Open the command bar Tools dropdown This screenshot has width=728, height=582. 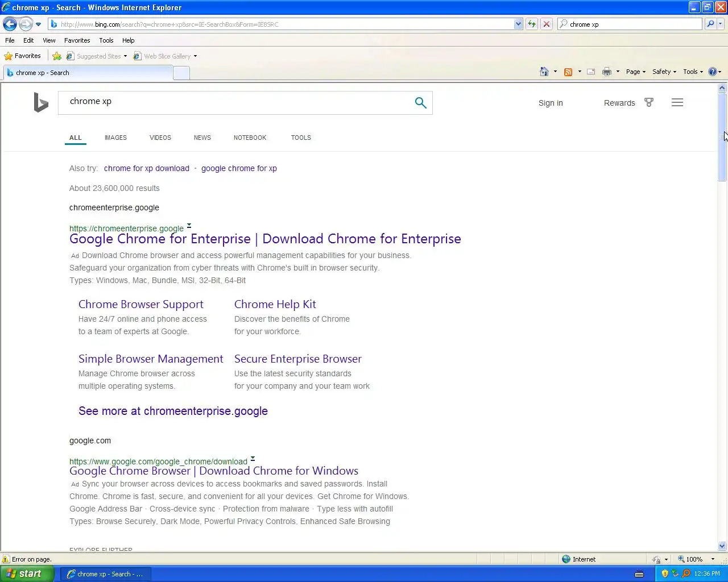(693, 72)
